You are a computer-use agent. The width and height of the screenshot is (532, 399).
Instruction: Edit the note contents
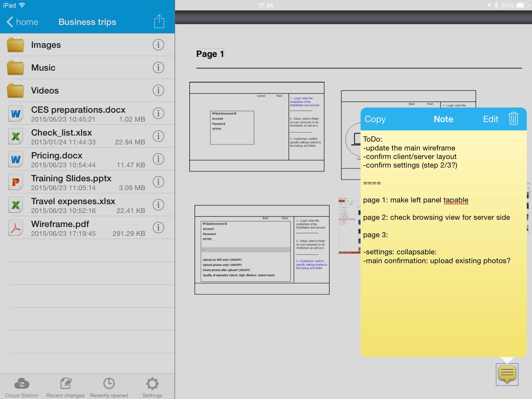pyautogui.click(x=490, y=119)
